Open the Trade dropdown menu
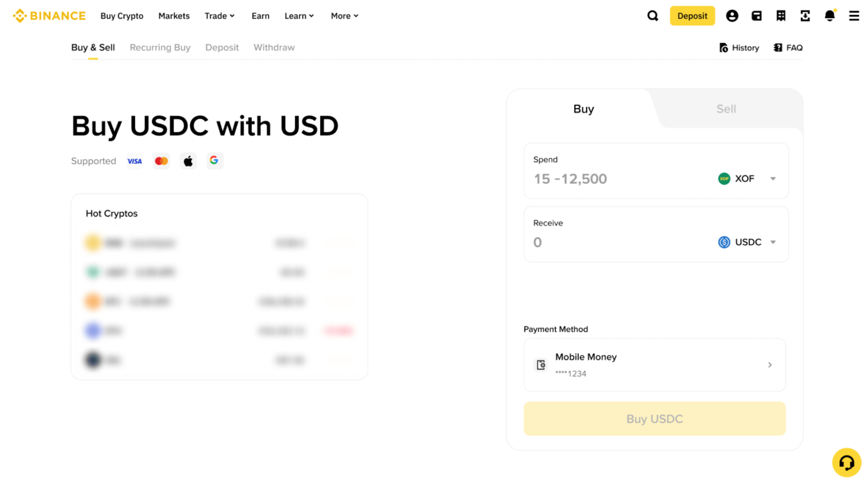The image size is (868, 484). coord(220,16)
